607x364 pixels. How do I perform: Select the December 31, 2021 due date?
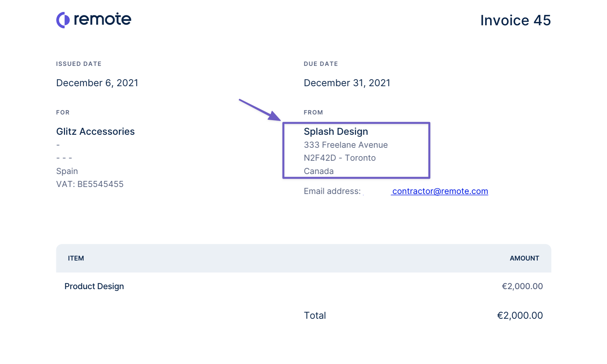[x=347, y=83]
